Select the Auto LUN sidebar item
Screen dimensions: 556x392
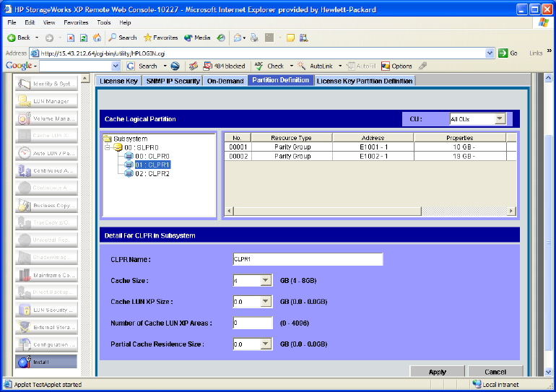coord(45,153)
